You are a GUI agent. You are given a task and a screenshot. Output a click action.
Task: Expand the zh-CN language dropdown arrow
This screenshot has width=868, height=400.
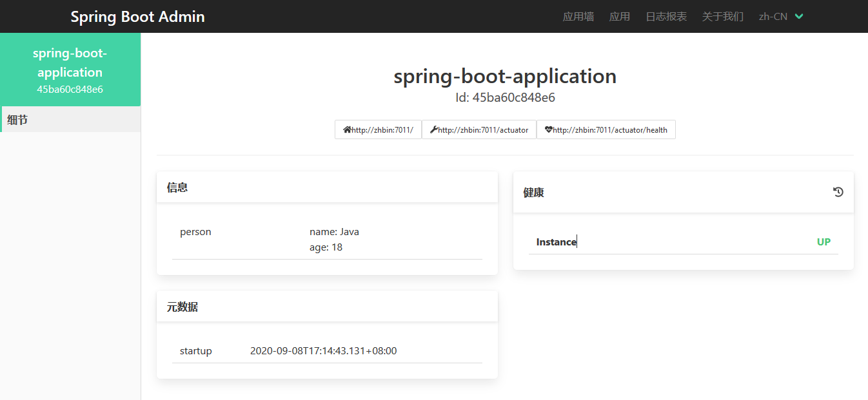(799, 17)
